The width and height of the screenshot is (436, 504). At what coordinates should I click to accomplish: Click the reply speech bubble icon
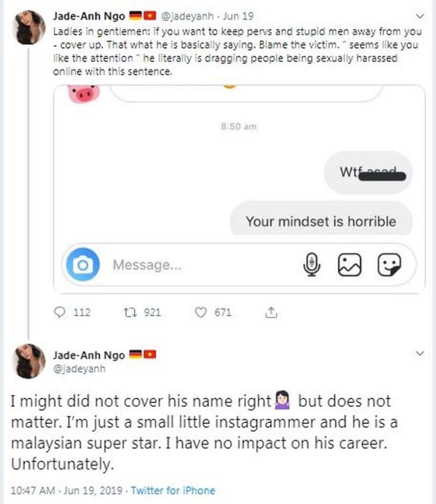tap(60, 312)
